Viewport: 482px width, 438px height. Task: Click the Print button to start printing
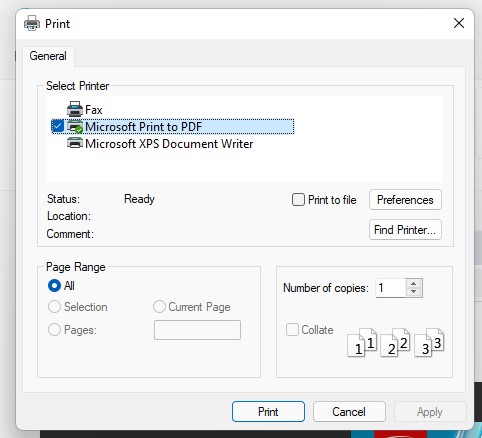(x=268, y=412)
